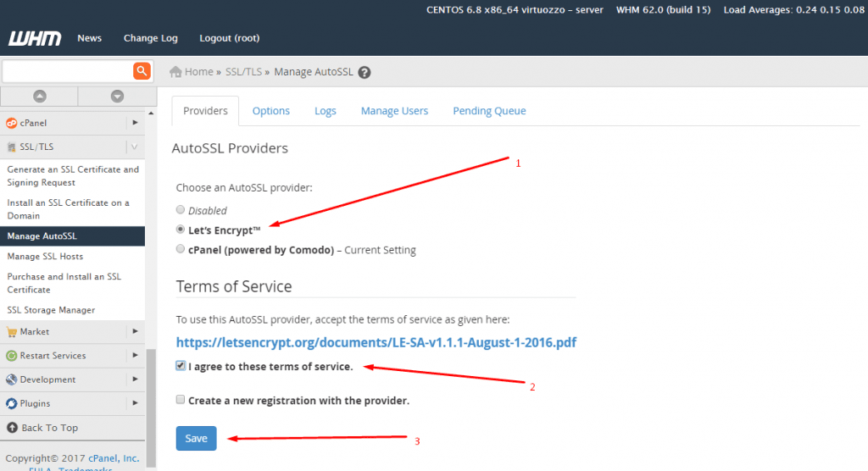Collapse all sidebar menus with up arrow
The width and height of the screenshot is (868, 471).
39,97
